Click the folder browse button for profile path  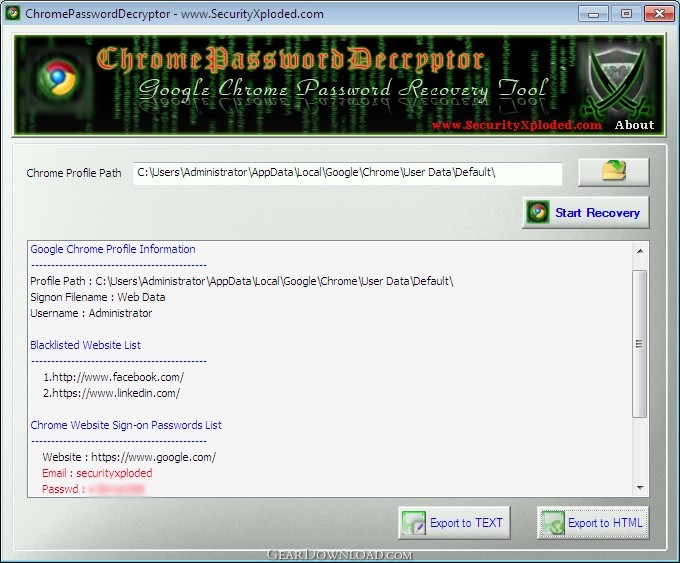(x=614, y=172)
